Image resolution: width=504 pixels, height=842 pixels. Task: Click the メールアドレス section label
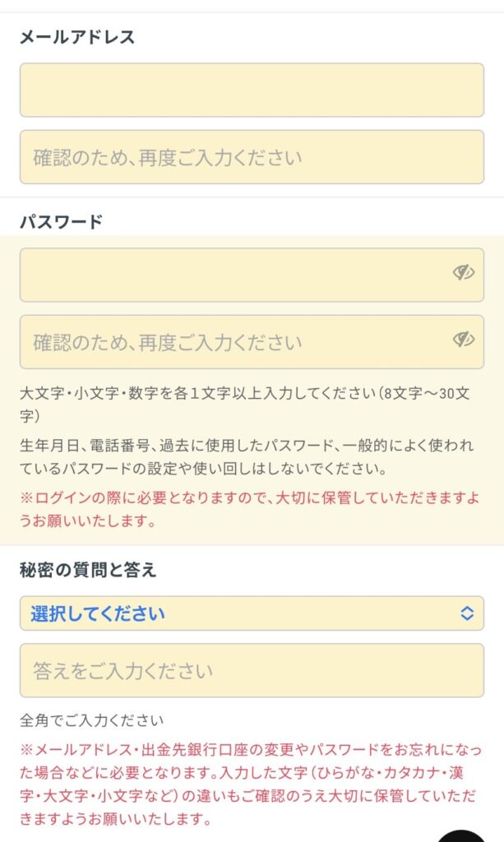[77, 37]
